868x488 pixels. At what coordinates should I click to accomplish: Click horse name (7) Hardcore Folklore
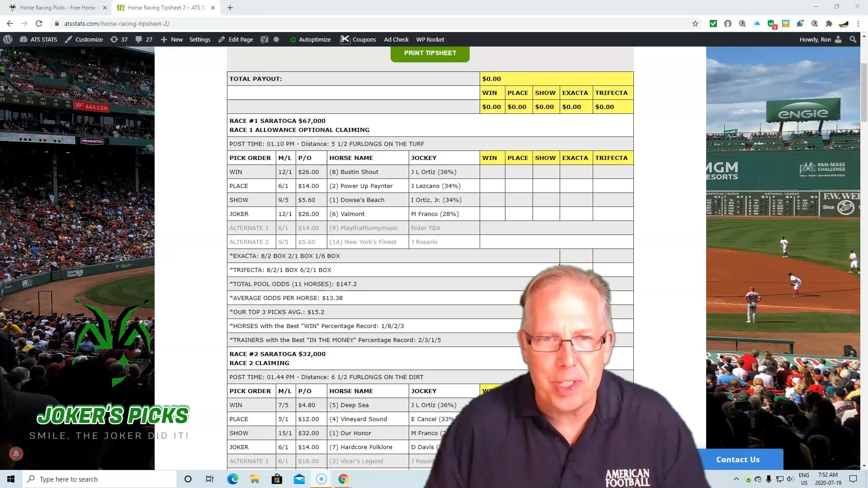point(361,447)
